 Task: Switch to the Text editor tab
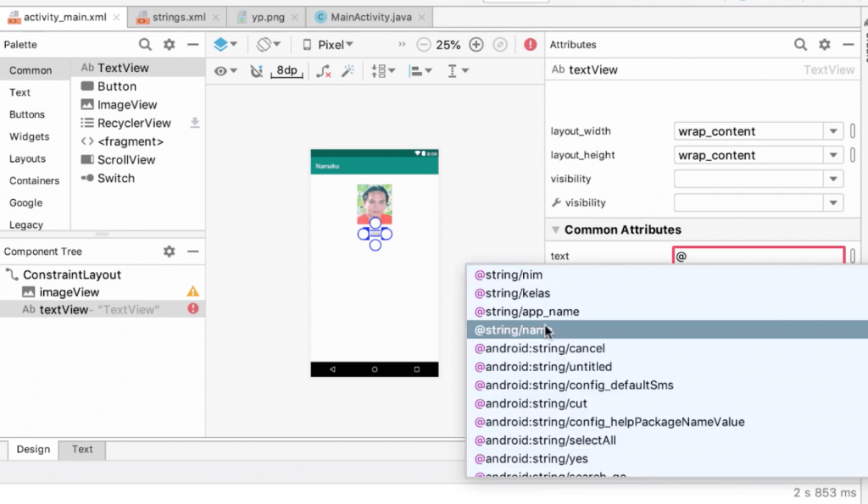(82, 449)
